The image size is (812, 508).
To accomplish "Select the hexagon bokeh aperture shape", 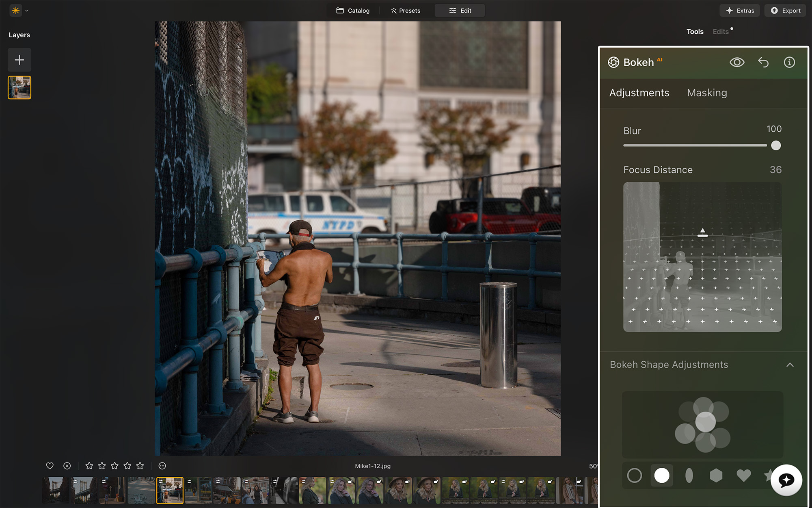I will (x=716, y=475).
